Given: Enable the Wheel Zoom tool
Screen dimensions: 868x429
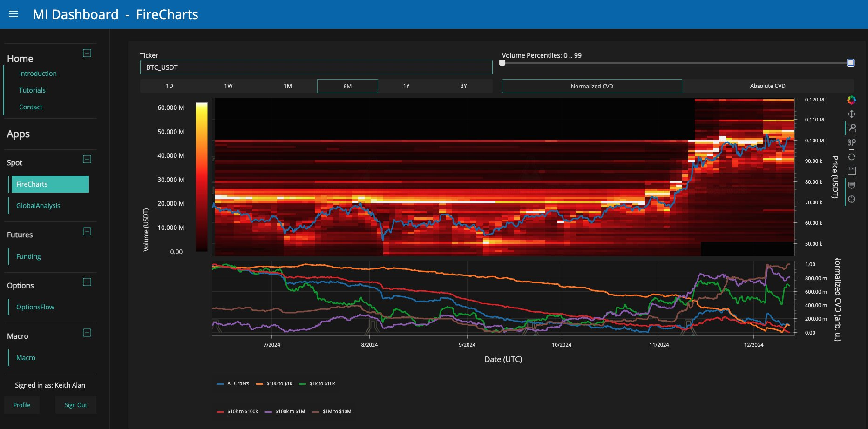Looking at the screenshot, I should point(852,142).
